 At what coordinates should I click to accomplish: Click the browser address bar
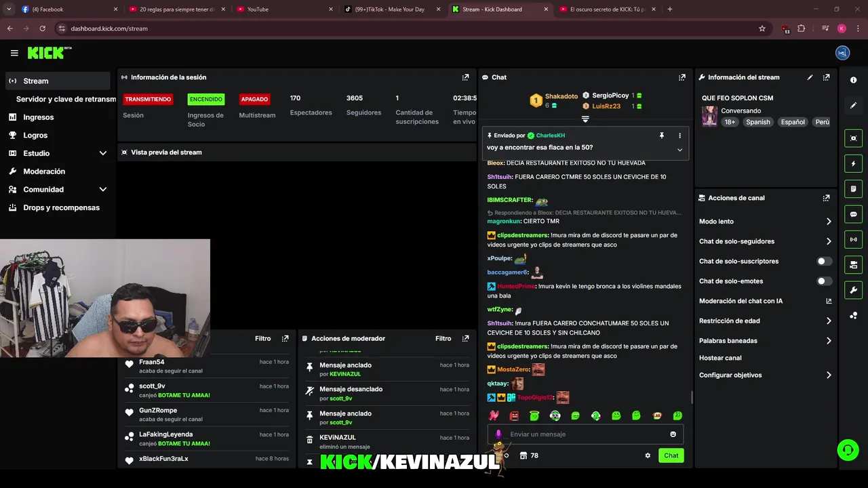[407, 28]
